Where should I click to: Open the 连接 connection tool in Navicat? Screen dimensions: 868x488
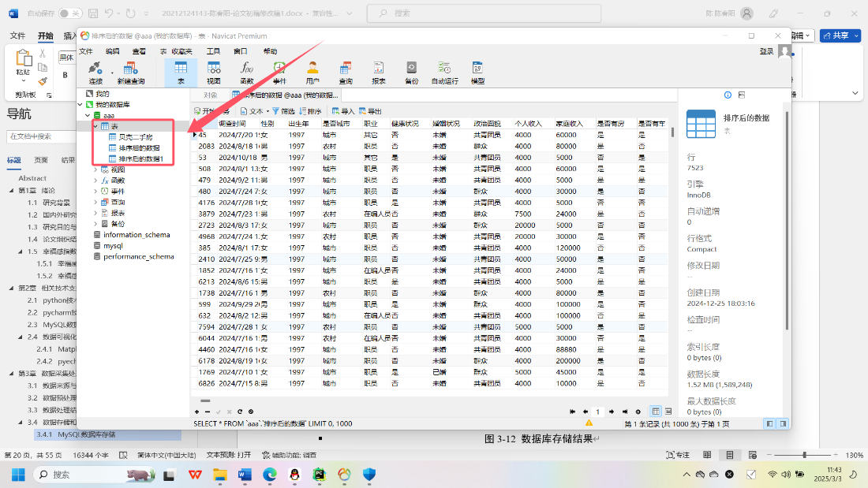coord(95,73)
